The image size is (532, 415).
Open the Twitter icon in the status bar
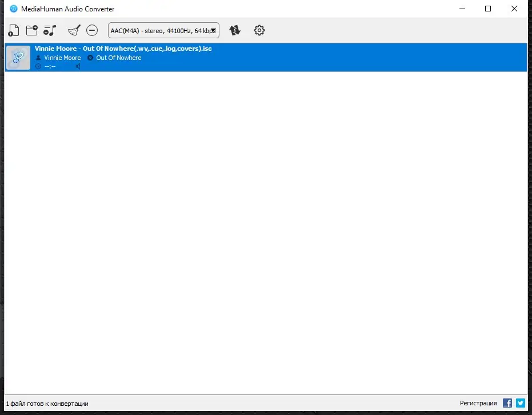pos(521,403)
